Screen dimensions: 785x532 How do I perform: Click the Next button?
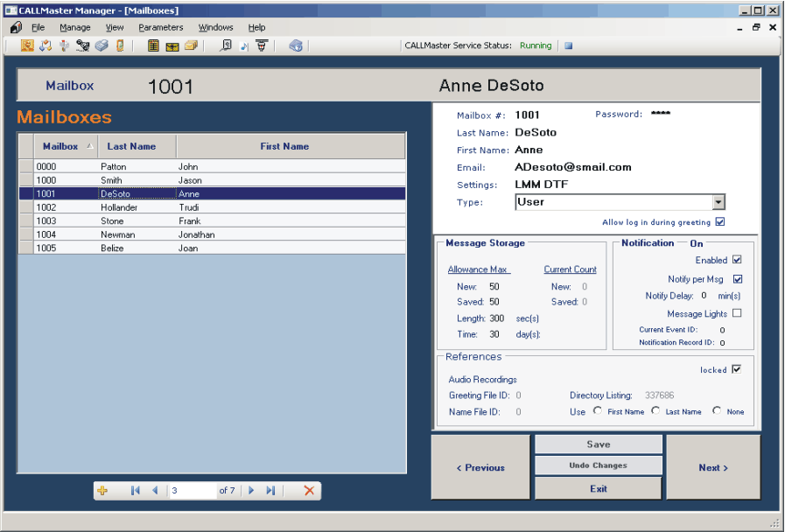pyautogui.click(x=713, y=467)
